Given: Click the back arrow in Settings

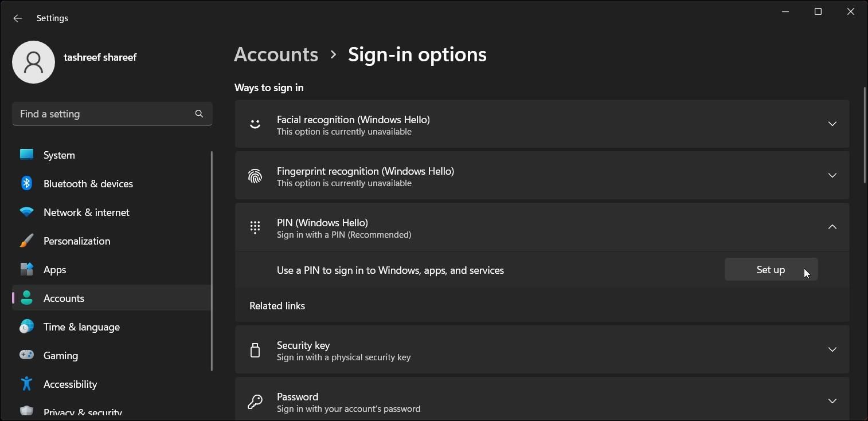Looking at the screenshot, I should tap(17, 18).
